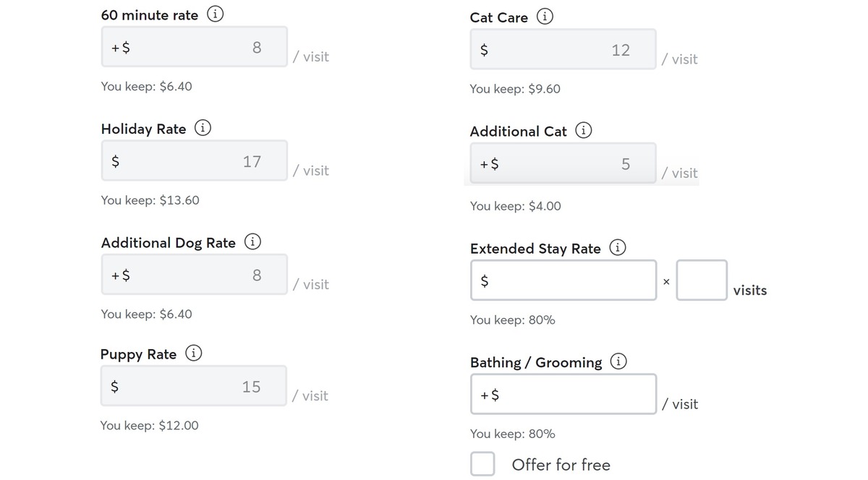Click the Extended Stay Rate price field
Image resolution: width=868 pixels, height=480 pixels.
pos(563,280)
